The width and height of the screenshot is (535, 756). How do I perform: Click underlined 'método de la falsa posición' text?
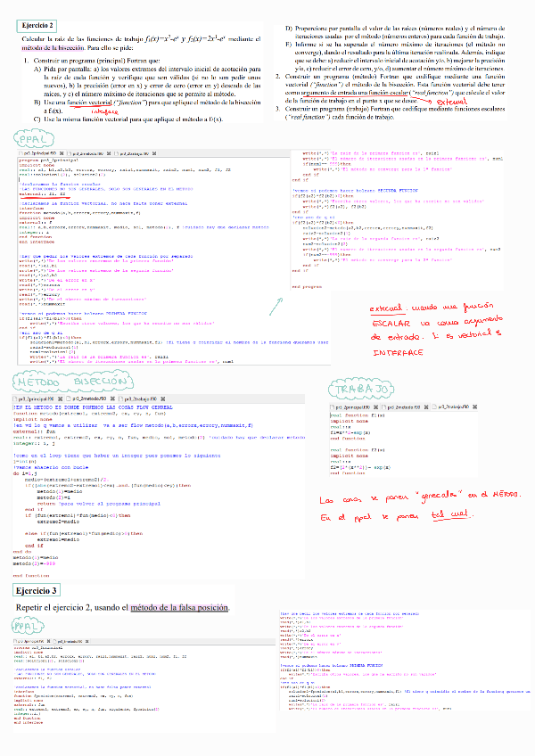coord(179,607)
